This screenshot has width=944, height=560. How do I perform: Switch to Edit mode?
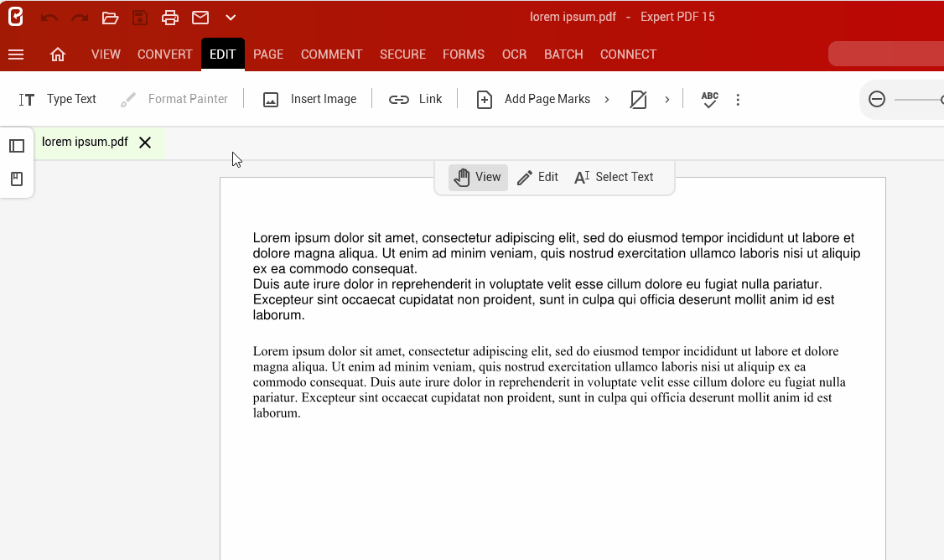(537, 178)
